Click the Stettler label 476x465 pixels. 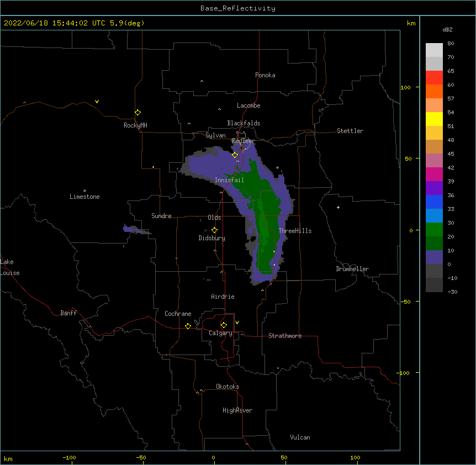click(x=350, y=131)
